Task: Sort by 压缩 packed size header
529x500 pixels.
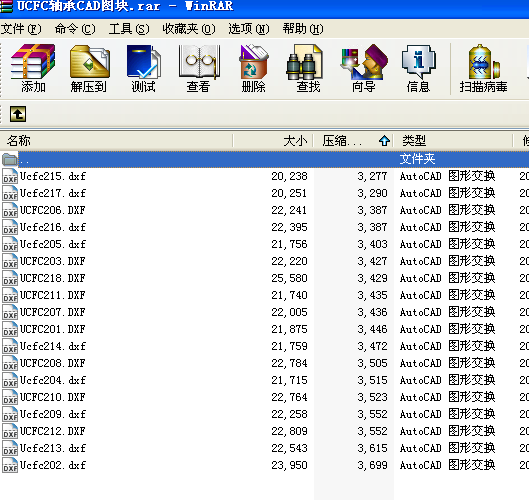Action: (353, 141)
